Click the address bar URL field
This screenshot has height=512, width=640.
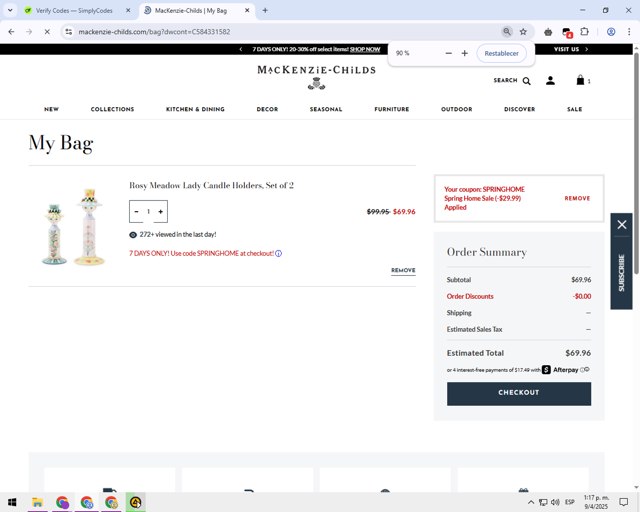[286, 31]
